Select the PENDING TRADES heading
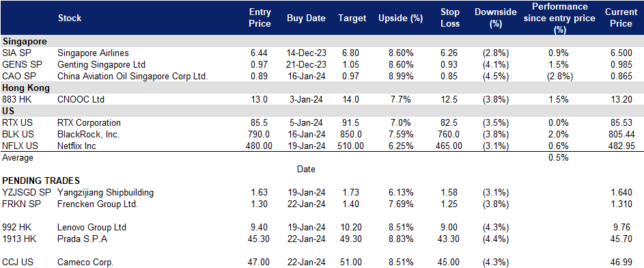 pos(41,180)
